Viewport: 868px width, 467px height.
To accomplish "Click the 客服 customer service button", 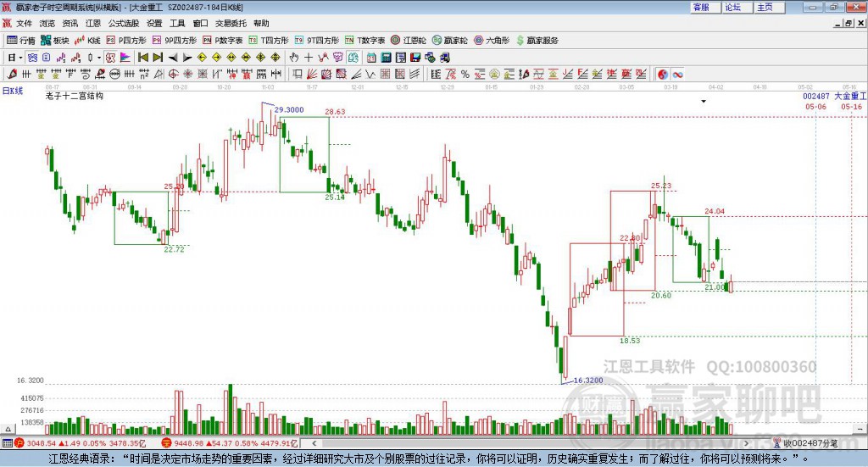I will [x=701, y=7].
